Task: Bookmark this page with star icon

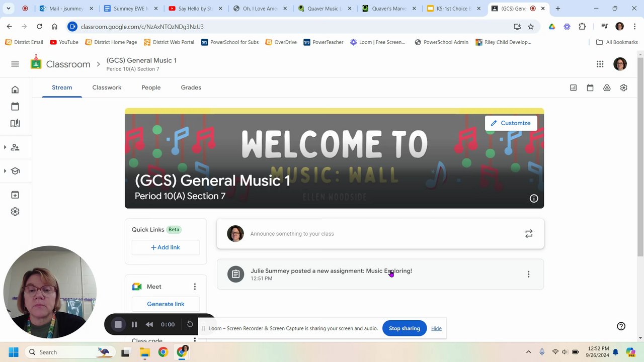Action: pyautogui.click(x=530, y=27)
